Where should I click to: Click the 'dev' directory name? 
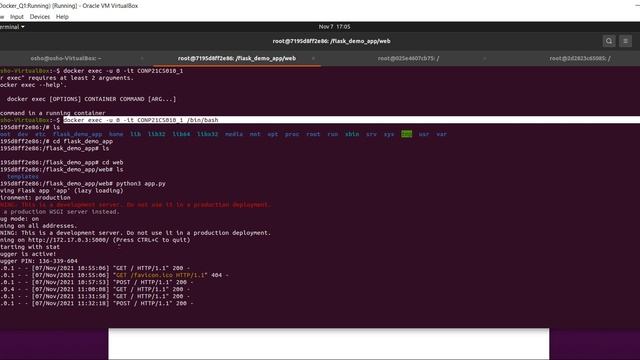point(23,134)
